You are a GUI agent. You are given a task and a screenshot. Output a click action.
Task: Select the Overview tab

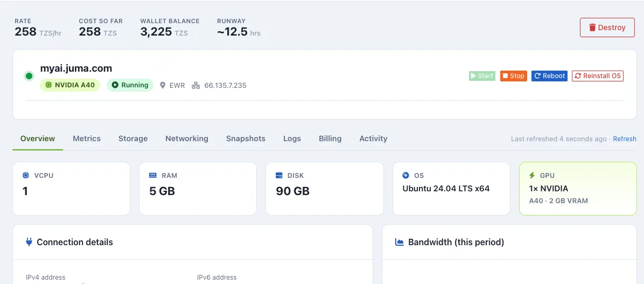(x=38, y=138)
